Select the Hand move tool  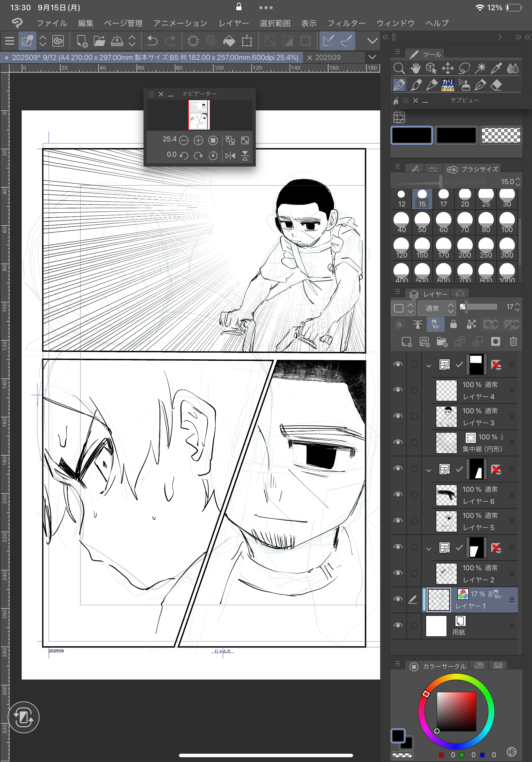point(415,69)
